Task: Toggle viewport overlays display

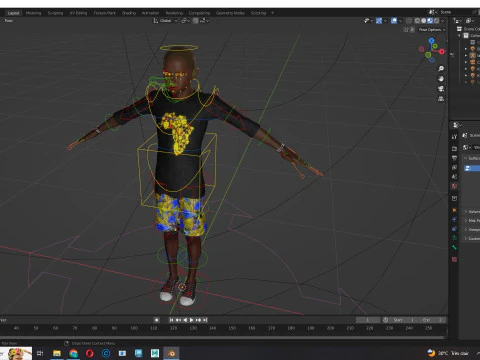Action: (394, 21)
